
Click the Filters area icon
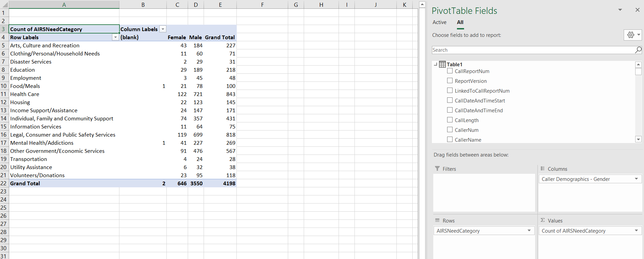(437, 168)
